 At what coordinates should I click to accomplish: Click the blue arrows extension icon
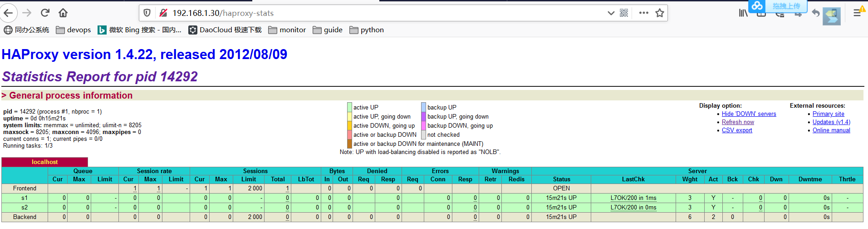pos(832,16)
